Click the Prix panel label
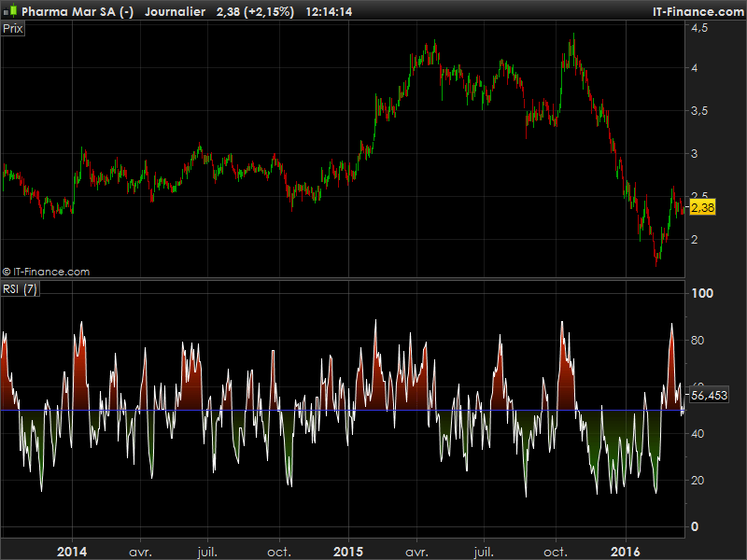 [13, 29]
